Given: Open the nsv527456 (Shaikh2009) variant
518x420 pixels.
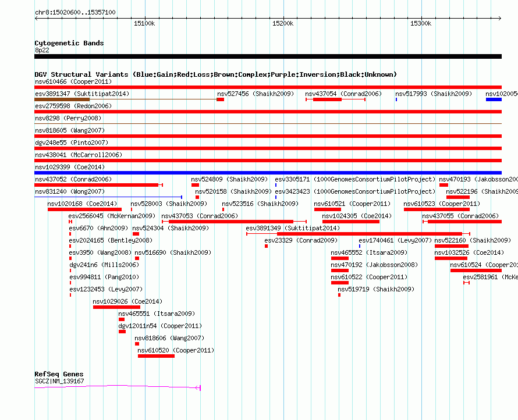Looking at the screenshot, I should point(256,94).
